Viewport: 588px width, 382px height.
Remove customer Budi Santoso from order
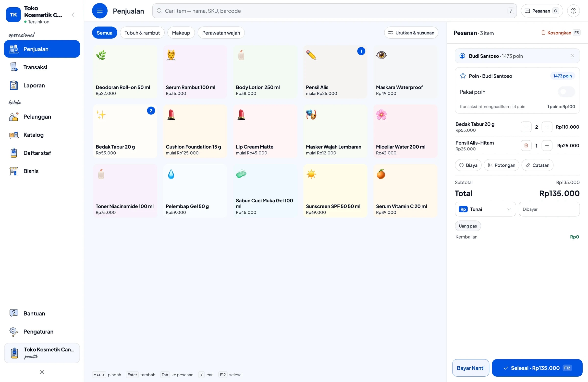pos(572,56)
